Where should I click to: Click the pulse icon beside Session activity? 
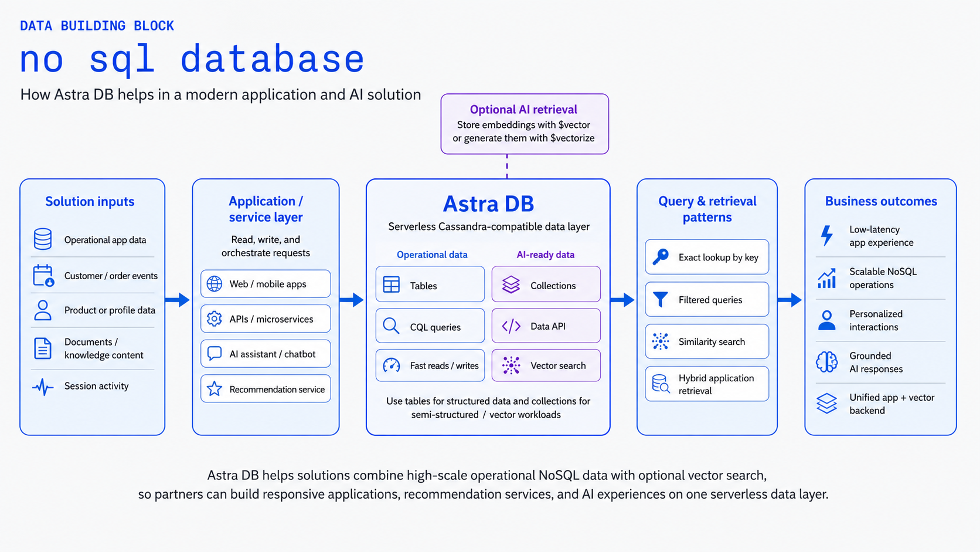pyautogui.click(x=43, y=387)
